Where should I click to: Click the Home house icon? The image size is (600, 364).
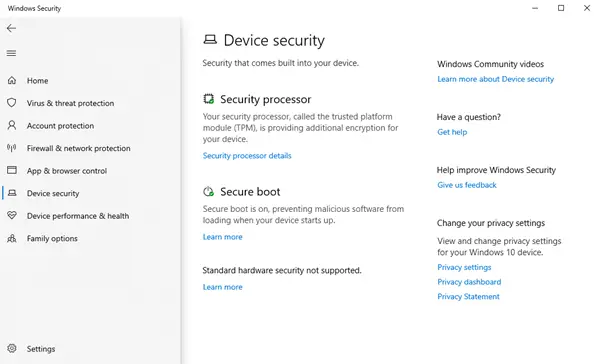pyautogui.click(x=12, y=80)
